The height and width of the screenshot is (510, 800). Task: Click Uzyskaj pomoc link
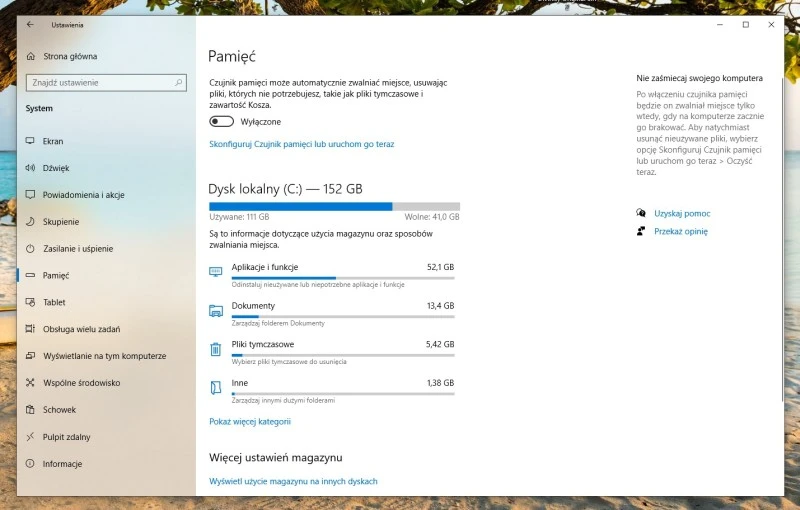682,213
